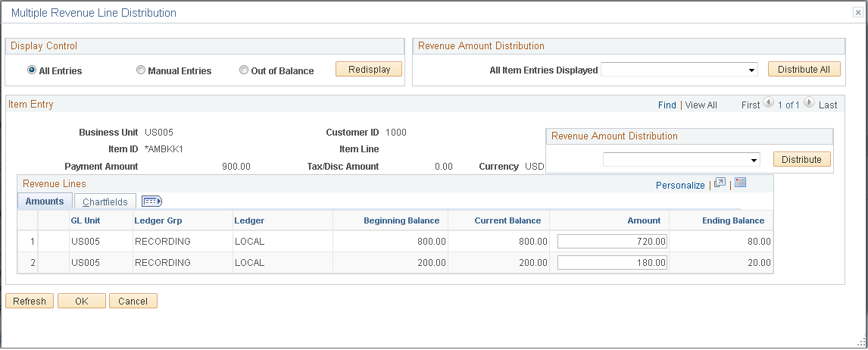Select the Manual Entries radio button
The height and width of the screenshot is (350, 868).
click(141, 70)
